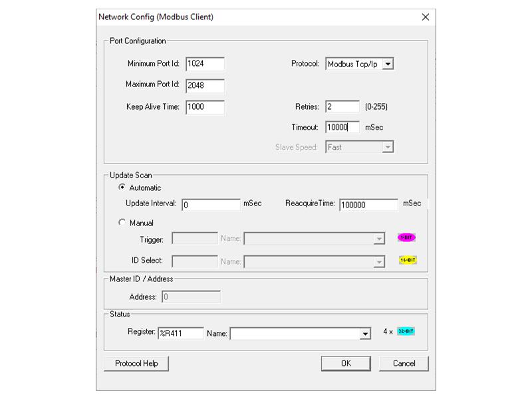Click the Maximum Port Id field
This screenshot has height=399, width=532.
coord(205,86)
